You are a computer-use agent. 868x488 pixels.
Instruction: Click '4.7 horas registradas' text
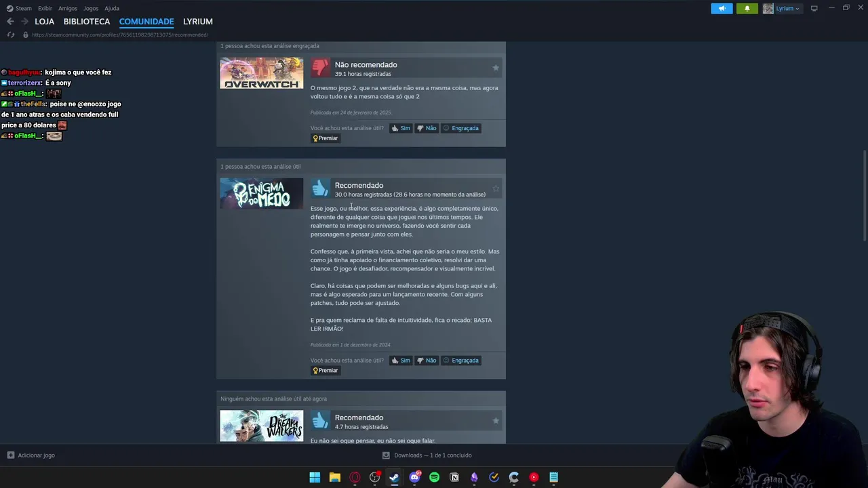click(x=361, y=427)
